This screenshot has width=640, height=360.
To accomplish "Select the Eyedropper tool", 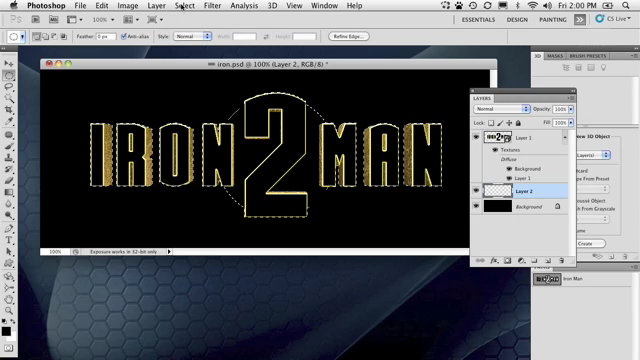I will coord(9,121).
